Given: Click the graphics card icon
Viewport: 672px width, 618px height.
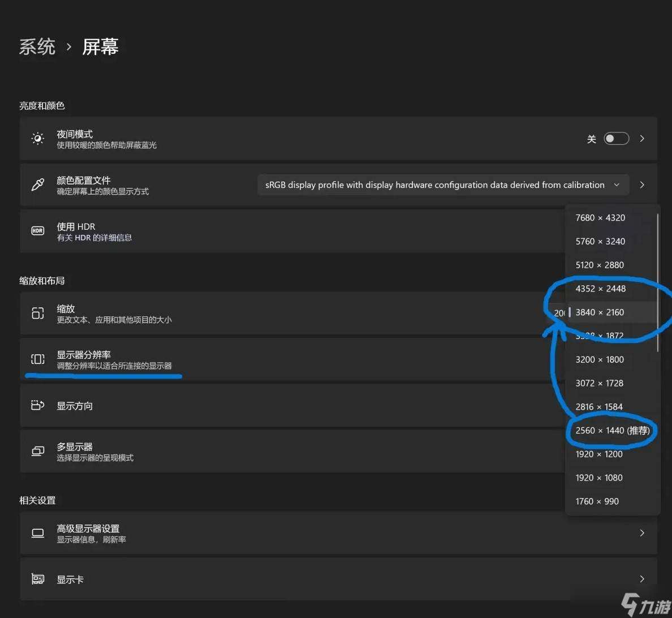Looking at the screenshot, I should point(38,579).
